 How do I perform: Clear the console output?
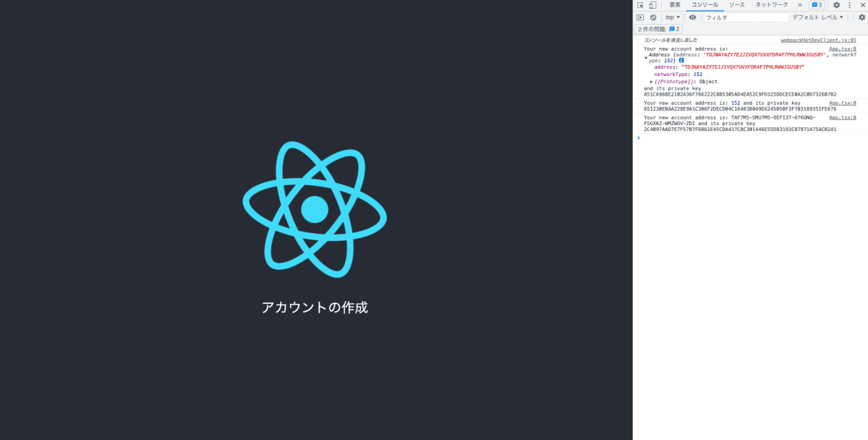click(x=653, y=17)
